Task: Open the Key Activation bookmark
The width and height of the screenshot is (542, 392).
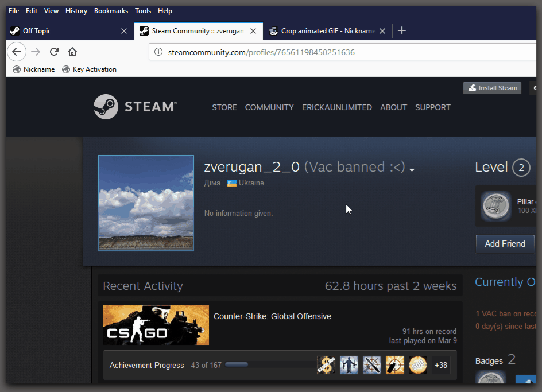Action: click(x=89, y=69)
